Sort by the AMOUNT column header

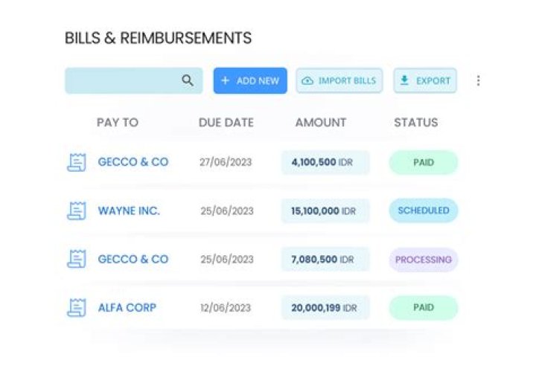click(321, 122)
